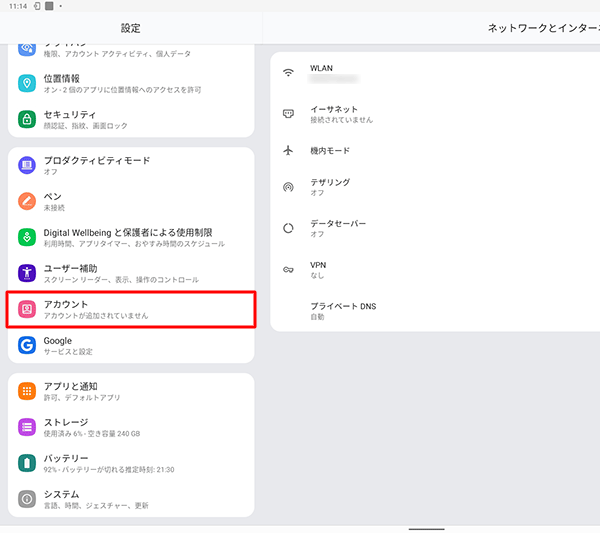Tap the Digital Wellbeing green icon

(x=27, y=237)
